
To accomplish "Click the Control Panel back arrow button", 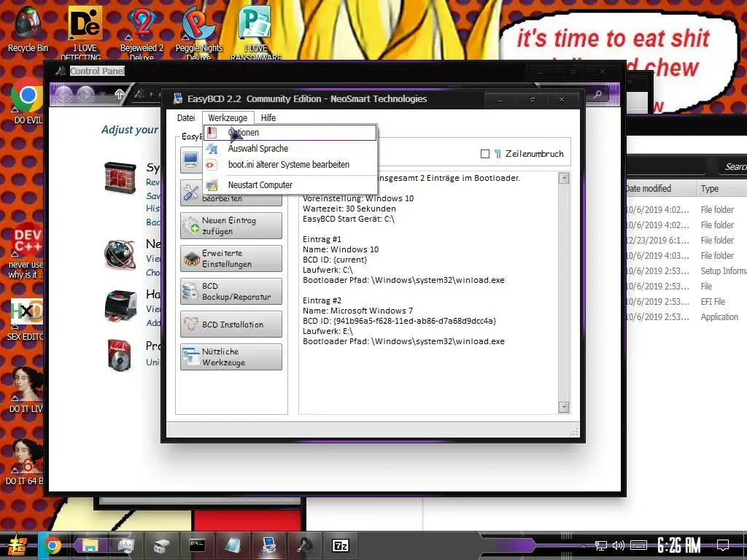I will pyautogui.click(x=64, y=94).
